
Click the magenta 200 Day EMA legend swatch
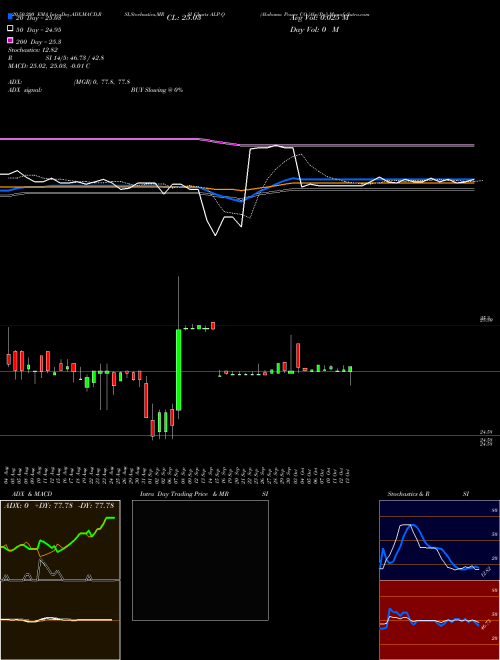point(10,40)
